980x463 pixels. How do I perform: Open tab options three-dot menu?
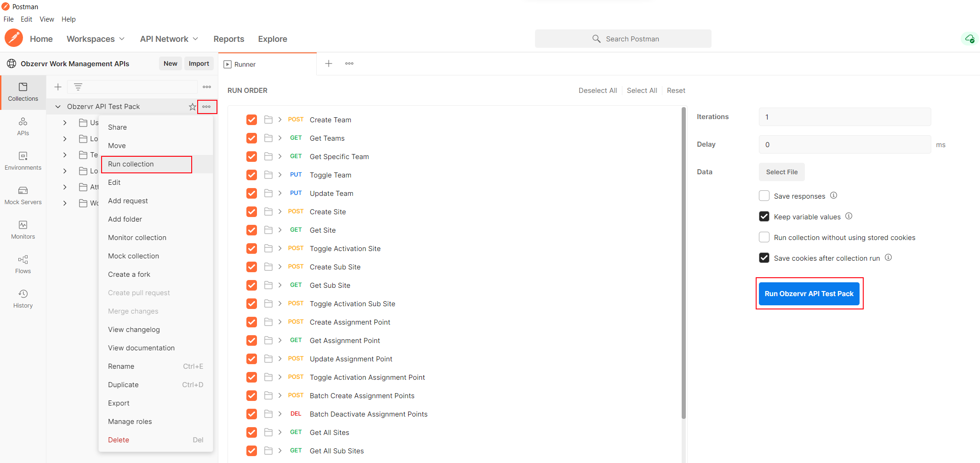tap(349, 63)
